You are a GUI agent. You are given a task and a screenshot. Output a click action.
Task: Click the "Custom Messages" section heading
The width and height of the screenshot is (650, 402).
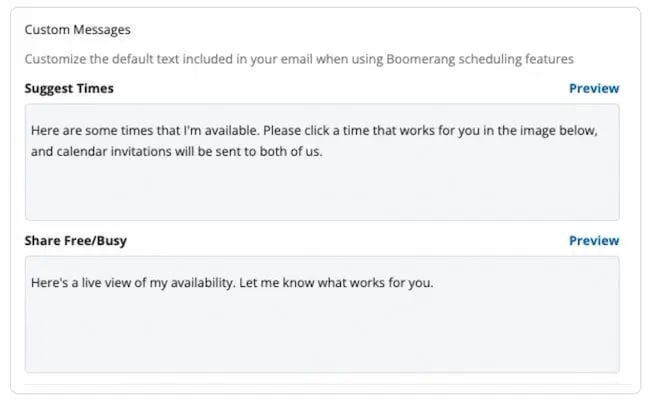[77, 30]
